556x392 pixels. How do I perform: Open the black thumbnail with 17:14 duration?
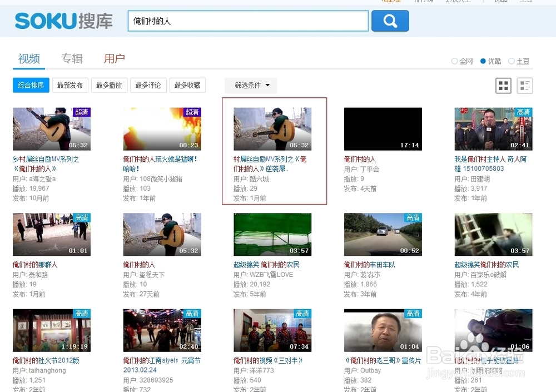coord(383,129)
